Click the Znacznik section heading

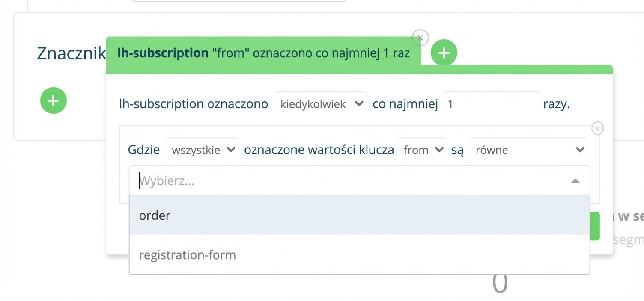pos(71,53)
